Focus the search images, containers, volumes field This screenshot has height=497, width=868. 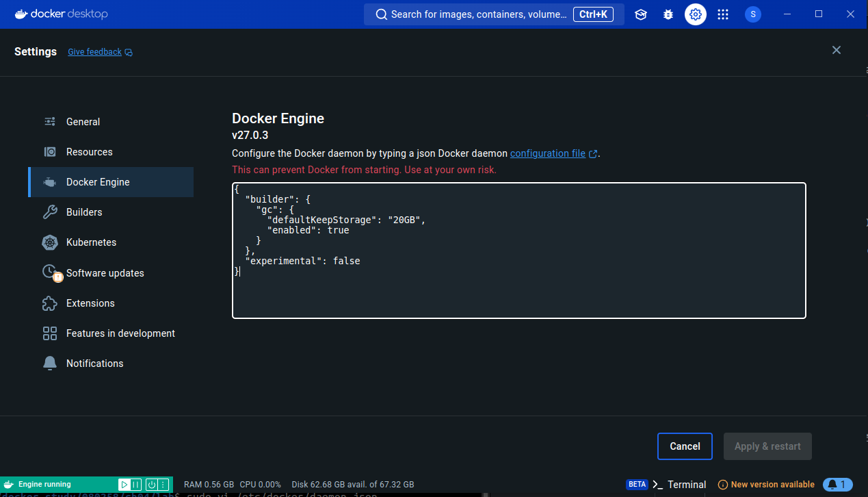pos(494,14)
